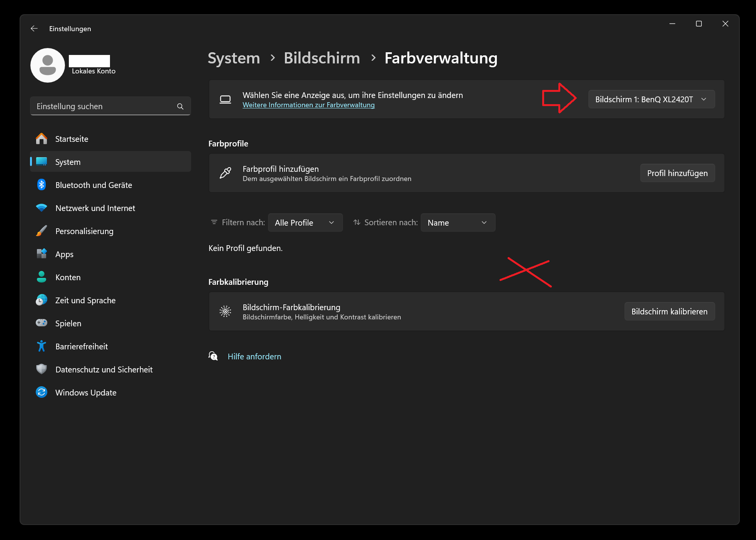Click the Profil hinzufügen button
The width and height of the screenshot is (756, 540).
click(x=677, y=173)
